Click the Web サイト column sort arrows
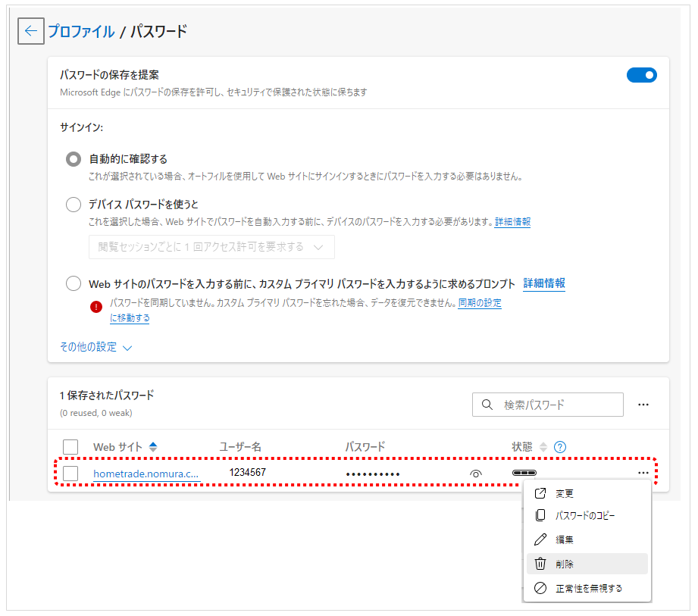Screen dimensions: 698x616 coord(153,447)
